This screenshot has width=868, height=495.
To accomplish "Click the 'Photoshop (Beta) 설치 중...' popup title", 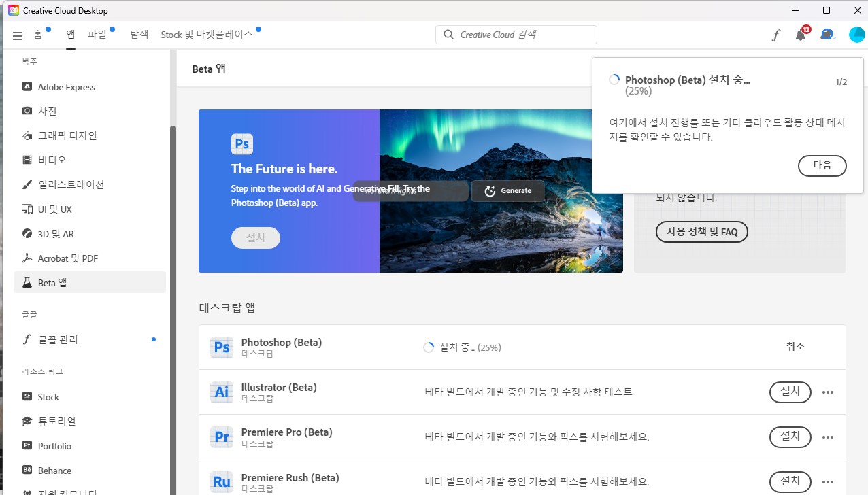I will (x=688, y=80).
